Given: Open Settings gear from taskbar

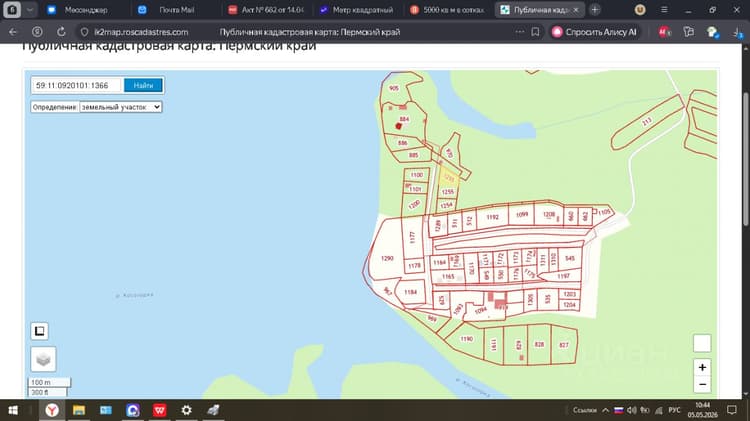Looking at the screenshot, I should click(186, 410).
